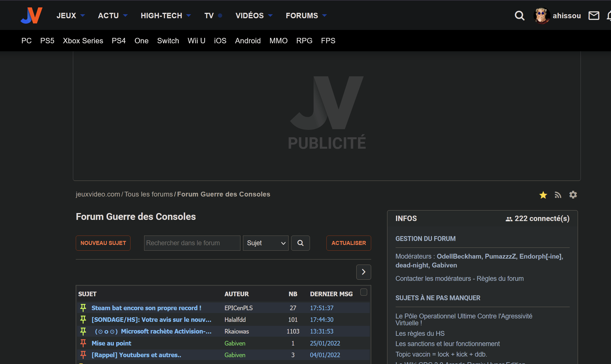This screenshot has height=364, width=611.
Task: Toggle the yellow favorite star
Action: [x=543, y=195]
